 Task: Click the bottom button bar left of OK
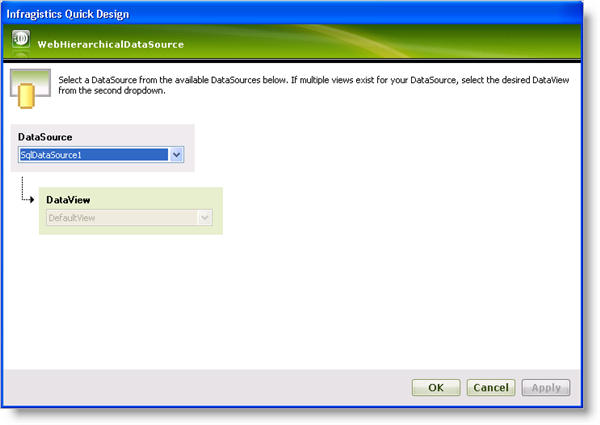(x=200, y=387)
